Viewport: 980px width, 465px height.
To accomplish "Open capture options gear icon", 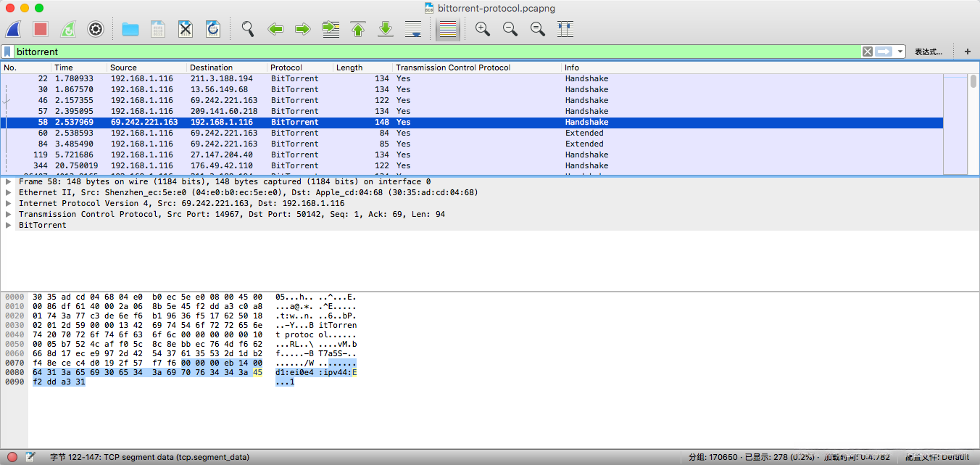I will coord(96,29).
